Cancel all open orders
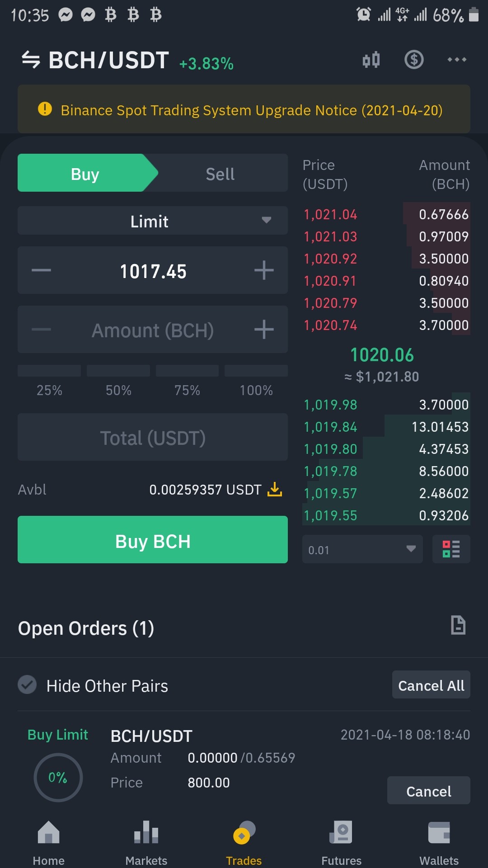488x868 pixels. pos(431,685)
